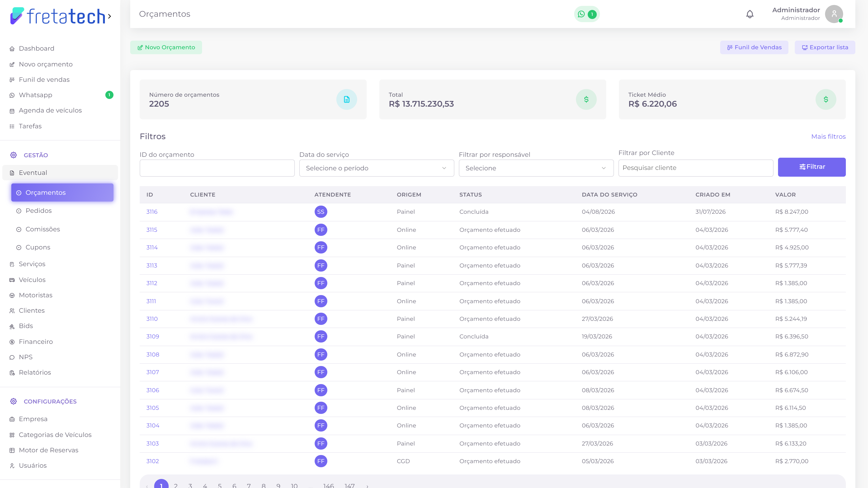Collapse sidebar using the arrow beside fretatech logo
This screenshot has height=488, width=868.
(109, 16)
